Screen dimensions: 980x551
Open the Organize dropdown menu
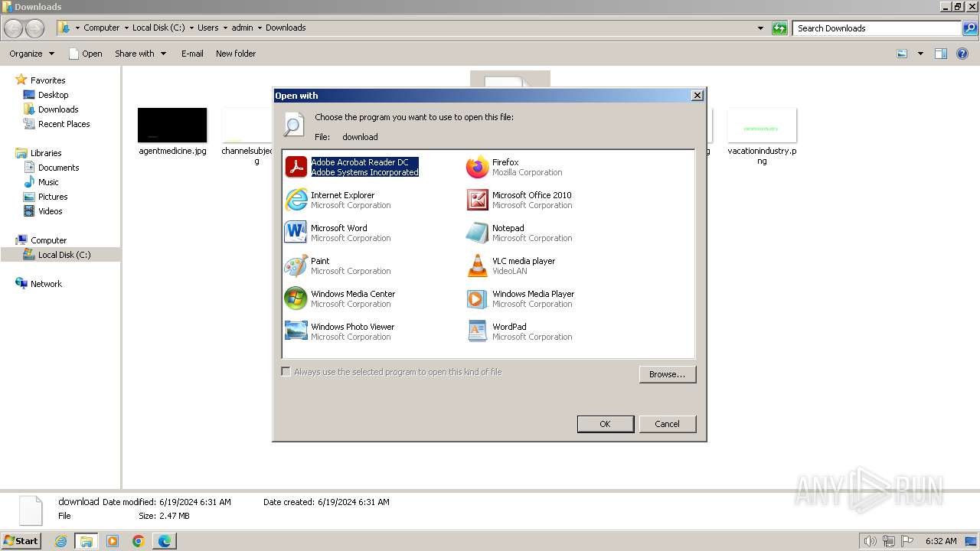tap(31, 54)
